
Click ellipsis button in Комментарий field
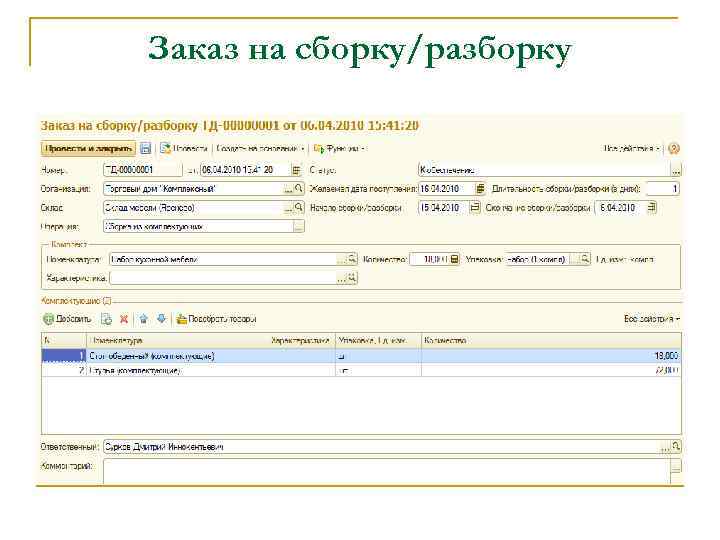tap(676, 467)
